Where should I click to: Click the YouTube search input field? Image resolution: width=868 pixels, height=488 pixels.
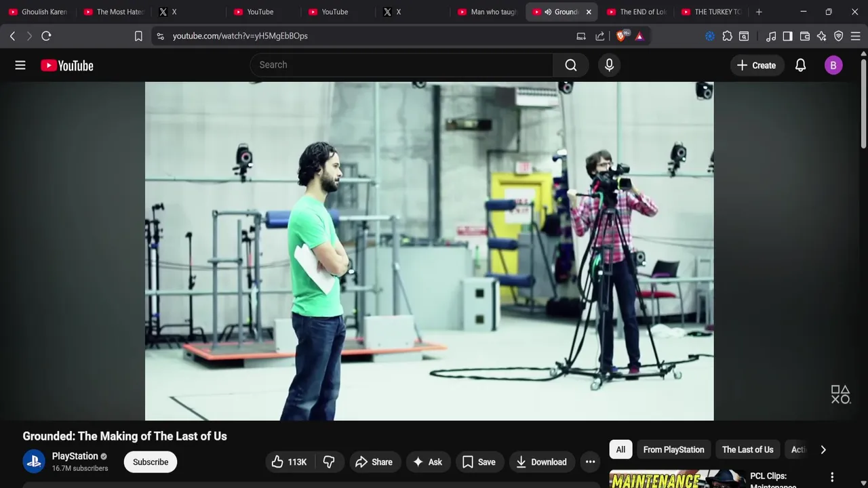[x=401, y=65]
